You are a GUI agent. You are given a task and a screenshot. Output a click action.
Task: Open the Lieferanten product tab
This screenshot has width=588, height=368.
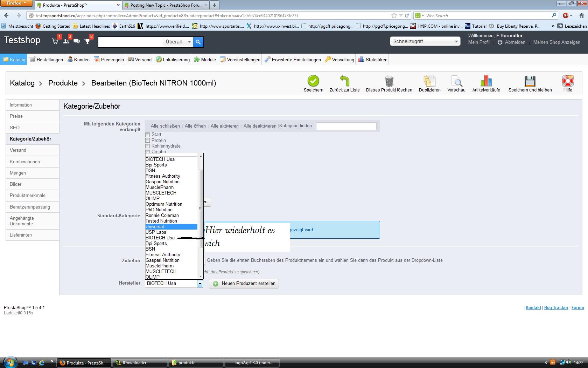pyautogui.click(x=33, y=235)
